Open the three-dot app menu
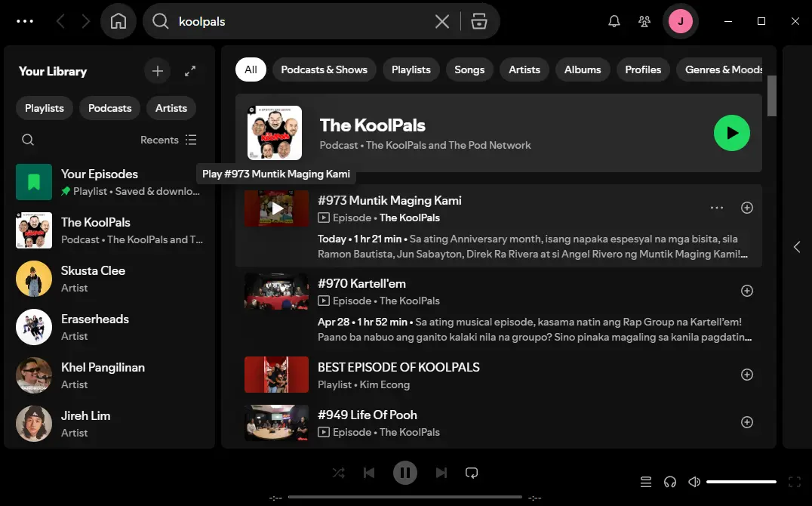Screen dimensions: 812x506 click(x=25, y=21)
